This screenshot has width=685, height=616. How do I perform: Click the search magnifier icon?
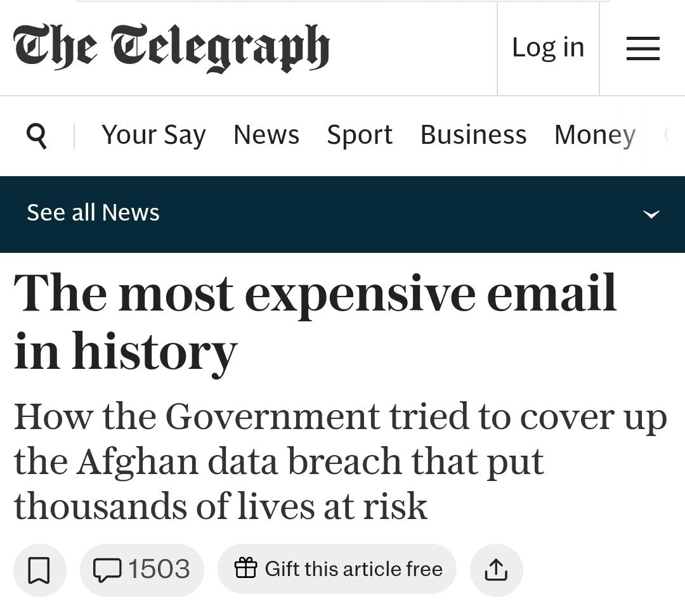[37, 136]
